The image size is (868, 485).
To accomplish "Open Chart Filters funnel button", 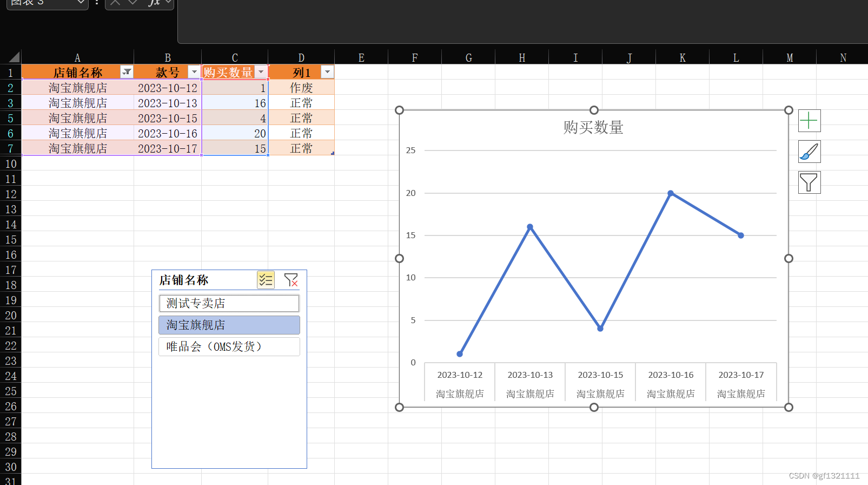I will 809,182.
